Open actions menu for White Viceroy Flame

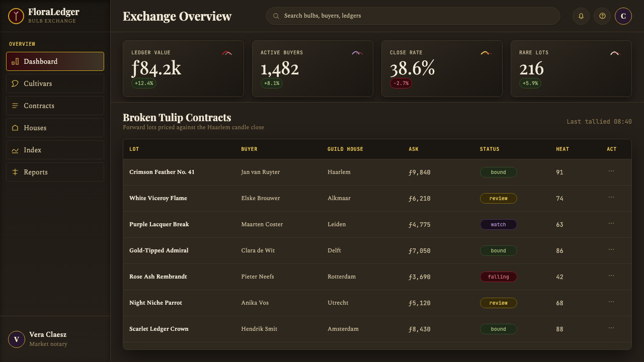(611, 198)
